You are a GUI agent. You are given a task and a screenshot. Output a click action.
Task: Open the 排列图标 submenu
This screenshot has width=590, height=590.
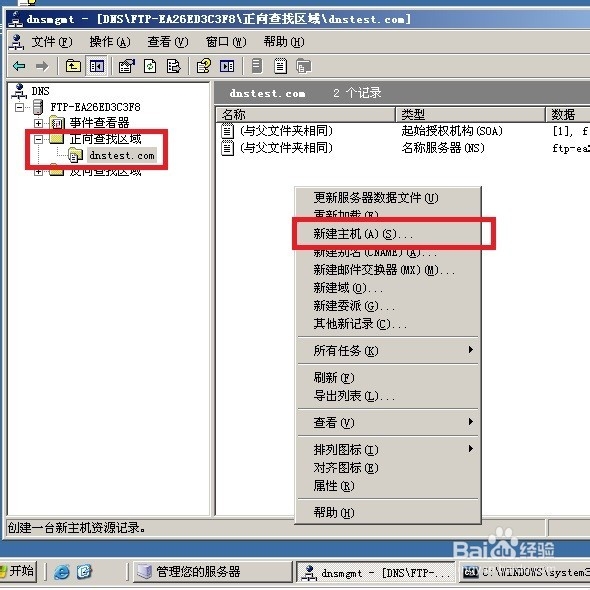pos(388,450)
